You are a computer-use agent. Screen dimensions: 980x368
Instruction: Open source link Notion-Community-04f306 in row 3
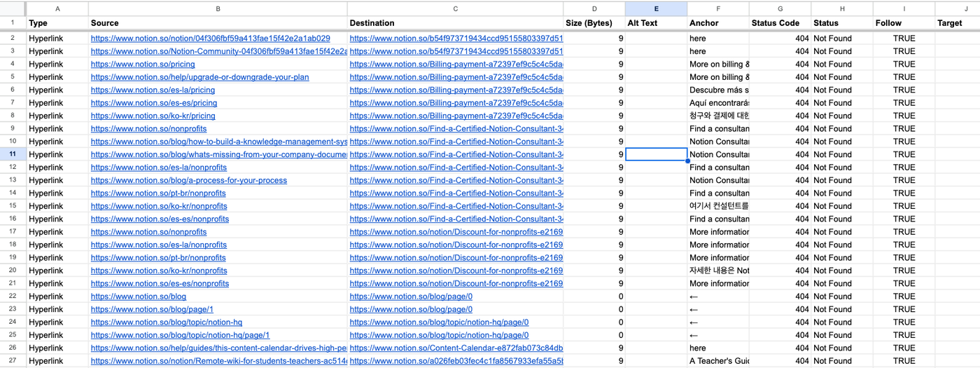(218, 51)
